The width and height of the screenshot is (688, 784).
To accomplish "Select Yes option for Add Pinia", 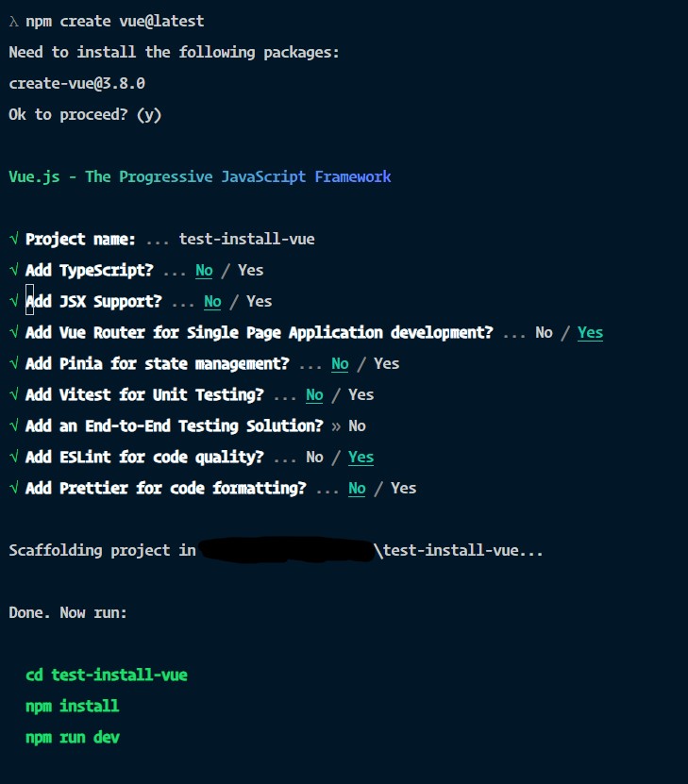I will pyautogui.click(x=387, y=363).
